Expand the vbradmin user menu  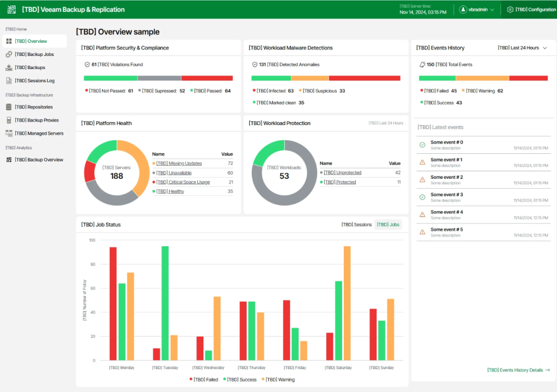(476, 9)
